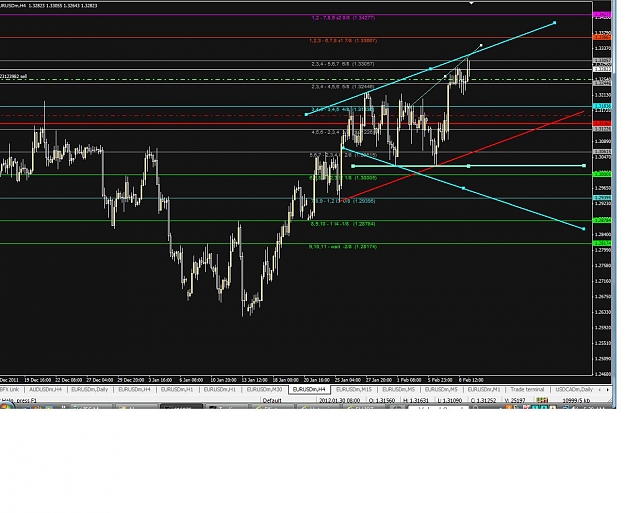Select the upper cyan trendline's middle handle
This screenshot has width=625, height=513.
coord(430,69)
